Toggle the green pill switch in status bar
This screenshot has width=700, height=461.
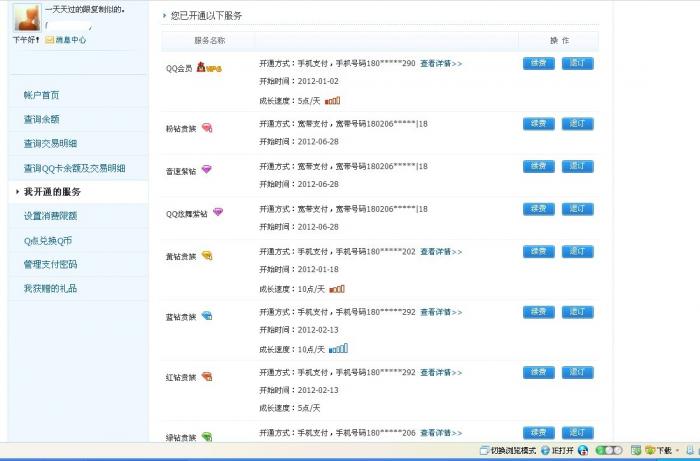(x=609, y=450)
